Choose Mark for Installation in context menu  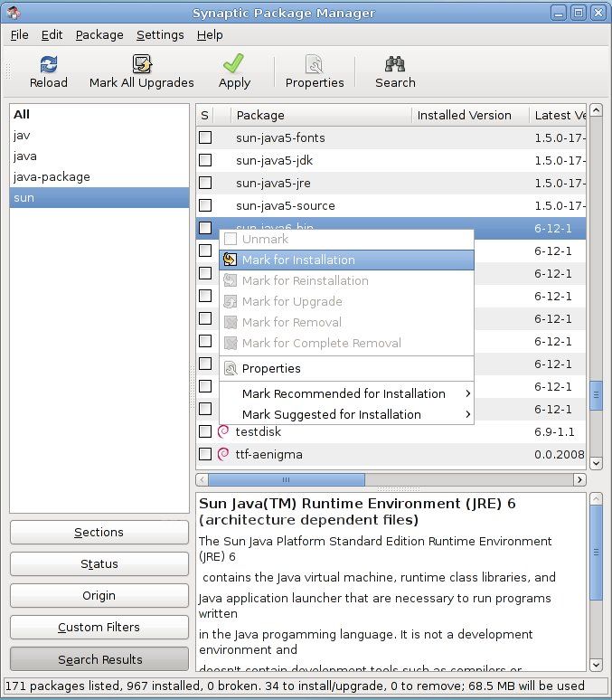(298, 260)
